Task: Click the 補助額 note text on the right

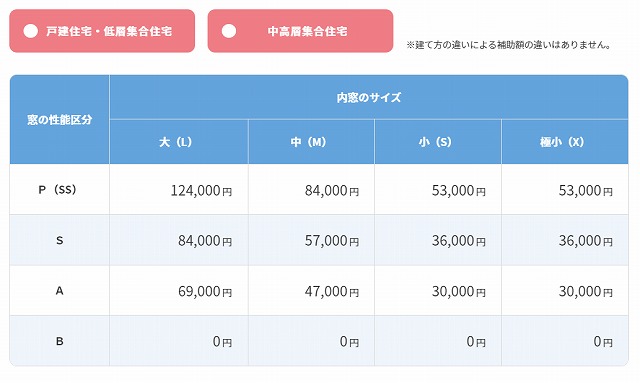Action: click(511, 45)
